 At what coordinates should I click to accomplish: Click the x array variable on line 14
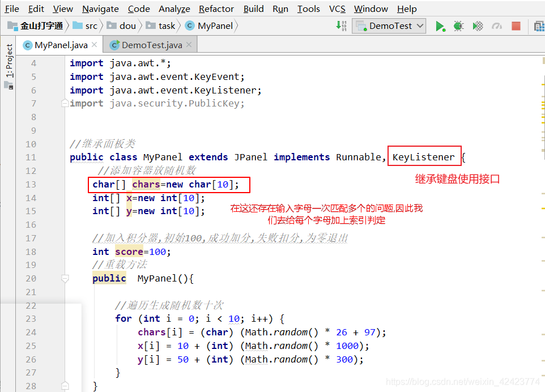[x=129, y=198]
